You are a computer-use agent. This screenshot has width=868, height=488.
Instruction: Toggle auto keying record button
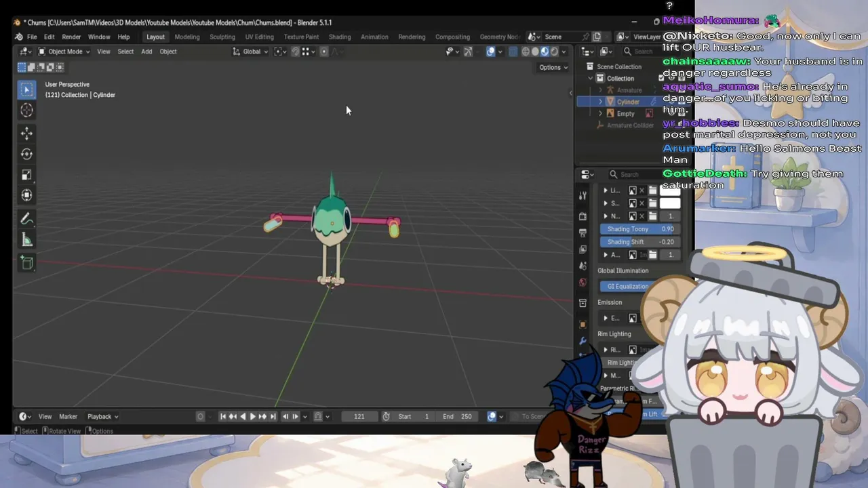coord(200,416)
